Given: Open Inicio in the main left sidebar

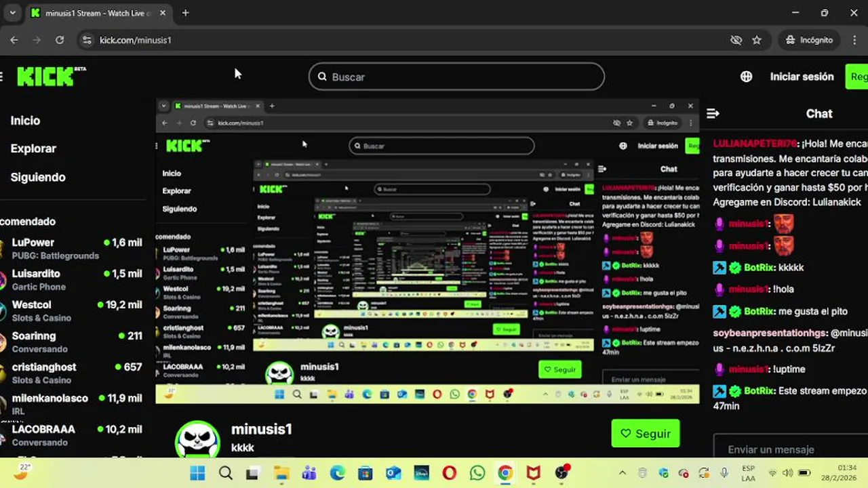Looking at the screenshot, I should click(x=25, y=121).
